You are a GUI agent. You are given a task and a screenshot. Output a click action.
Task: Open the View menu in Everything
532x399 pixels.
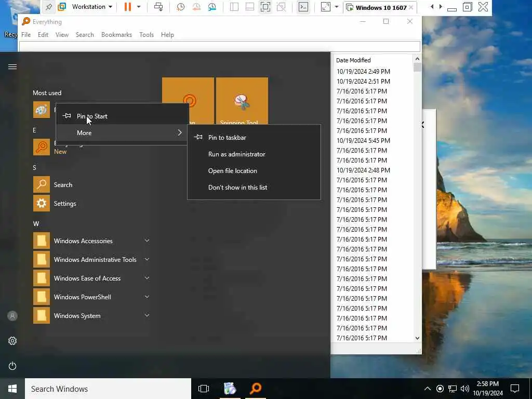click(62, 35)
